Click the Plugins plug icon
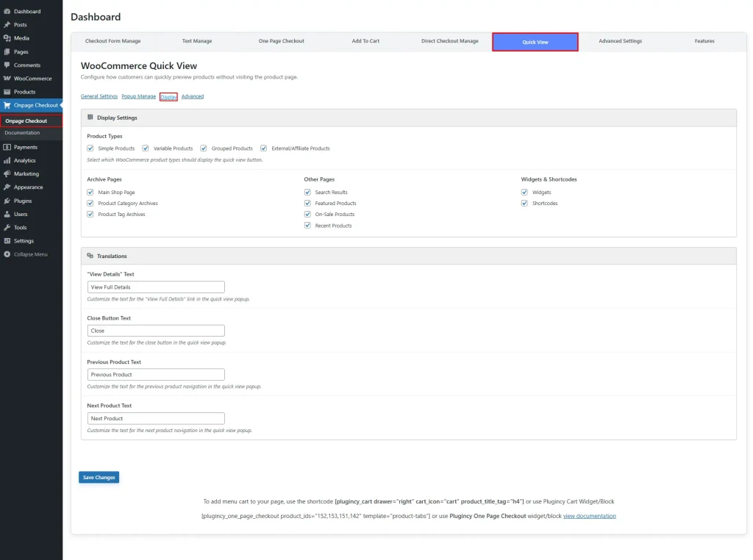This screenshot has width=753, height=560. (x=7, y=201)
